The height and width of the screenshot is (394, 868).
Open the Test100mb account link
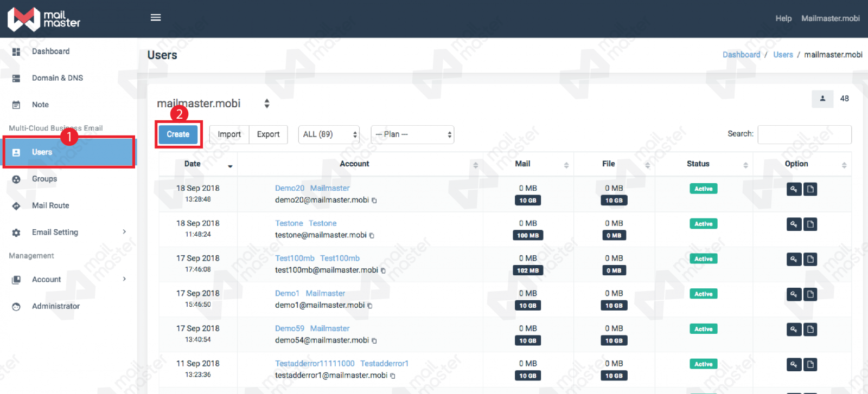click(x=317, y=259)
